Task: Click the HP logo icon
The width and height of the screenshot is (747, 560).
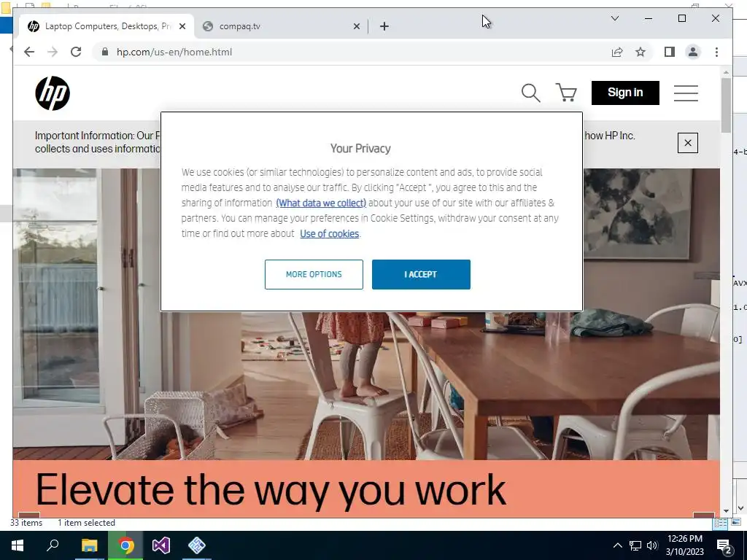Action: click(x=53, y=93)
